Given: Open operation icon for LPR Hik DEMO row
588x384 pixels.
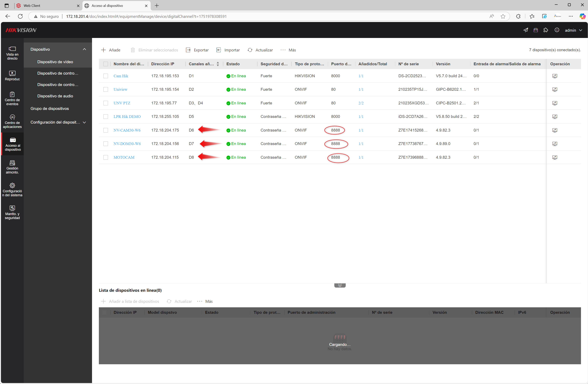Looking at the screenshot, I should point(555,116).
